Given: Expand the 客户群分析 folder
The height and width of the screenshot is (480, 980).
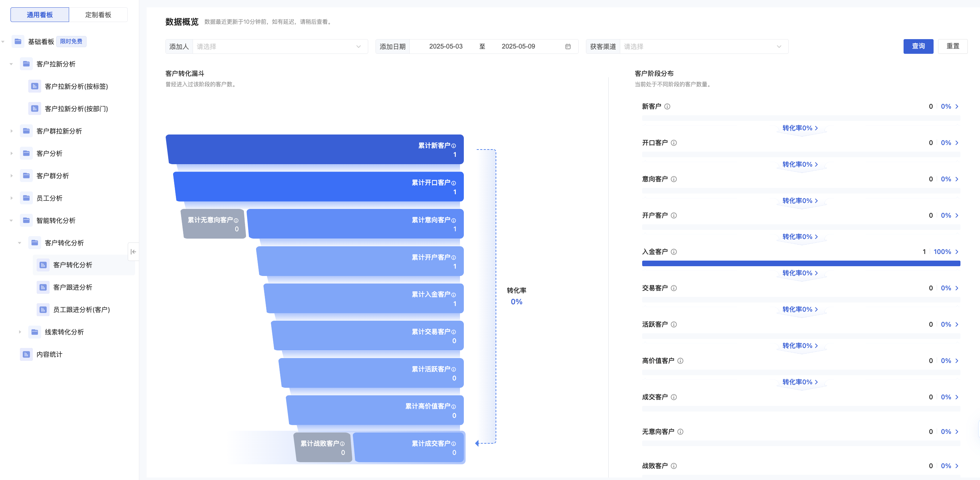Looking at the screenshot, I should tap(12, 176).
